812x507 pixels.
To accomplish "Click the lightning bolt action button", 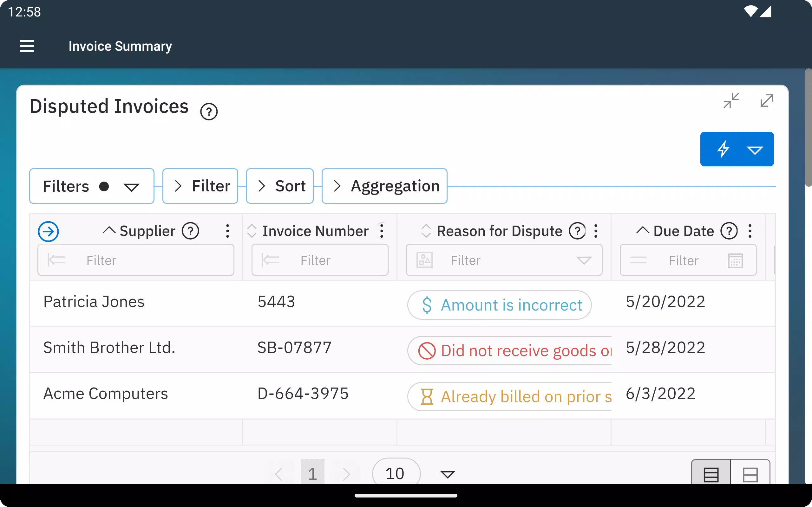I will tap(723, 149).
